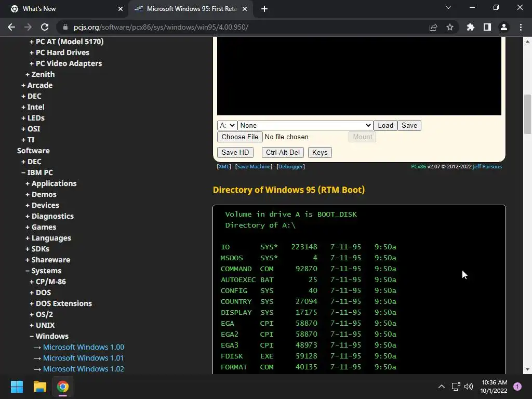Click the browser forward arrow

[x=28, y=27]
